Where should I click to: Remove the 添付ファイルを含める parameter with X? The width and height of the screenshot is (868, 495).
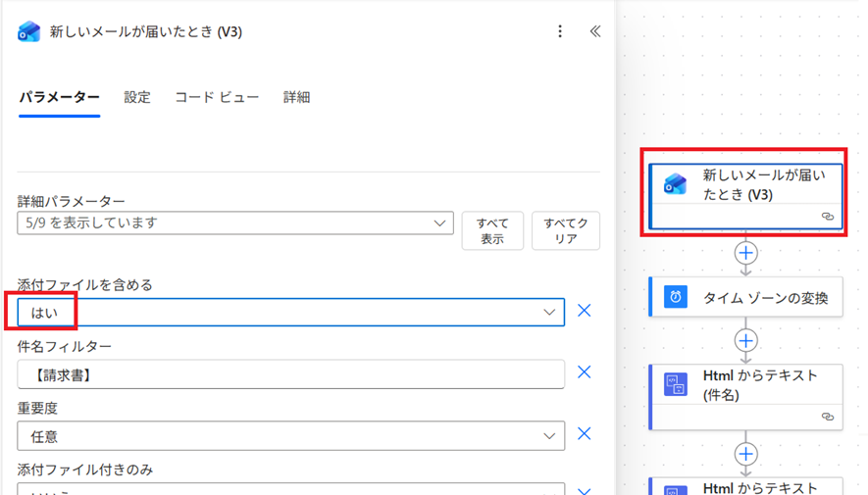pos(584,311)
